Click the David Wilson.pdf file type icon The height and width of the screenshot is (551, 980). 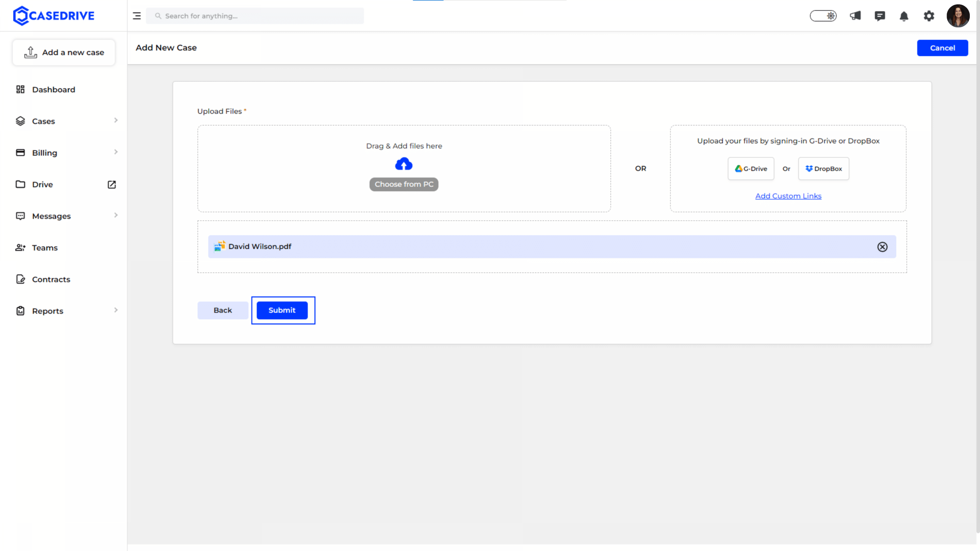(219, 246)
